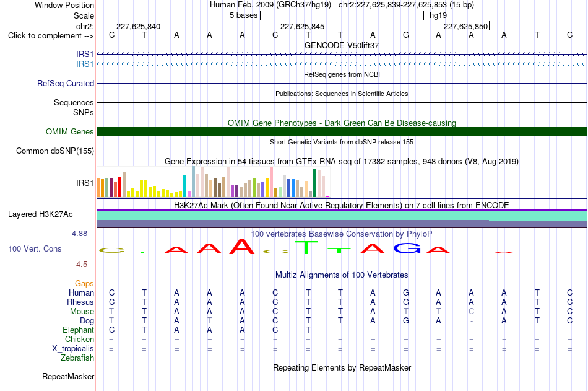Click the -4.5 PhyloP lower scale value
Viewport: 588px width, 391px height.
click(80, 265)
